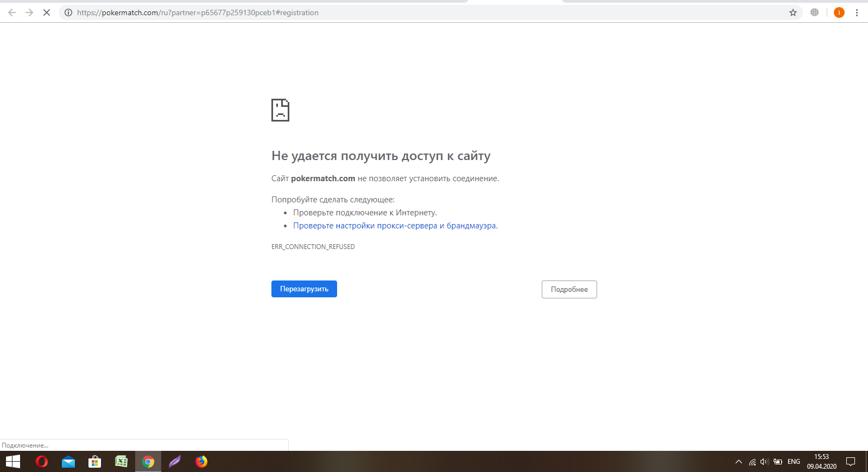Go forward to the next page
This screenshot has height=472, width=868.
pyautogui.click(x=29, y=12)
